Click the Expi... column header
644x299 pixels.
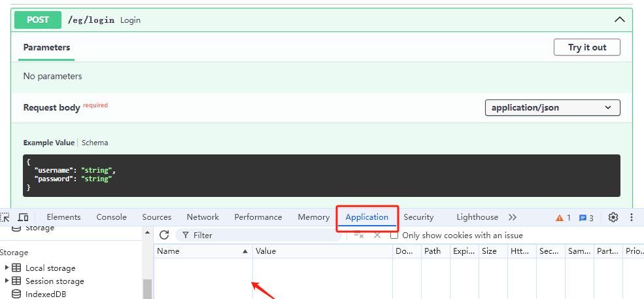(464, 251)
